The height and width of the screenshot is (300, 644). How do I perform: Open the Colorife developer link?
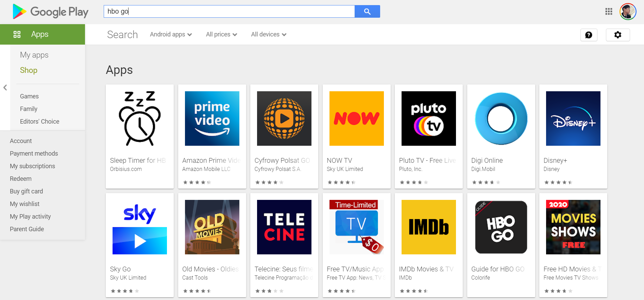[x=481, y=278]
